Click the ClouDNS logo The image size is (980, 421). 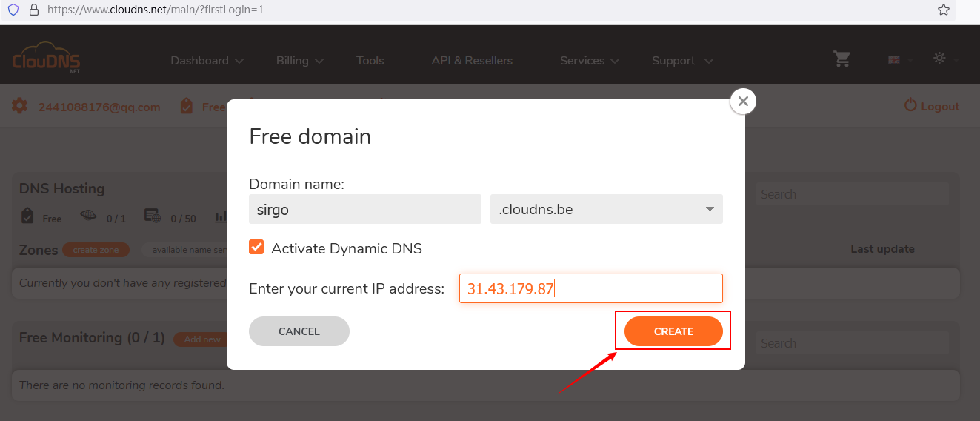(46, 59)
